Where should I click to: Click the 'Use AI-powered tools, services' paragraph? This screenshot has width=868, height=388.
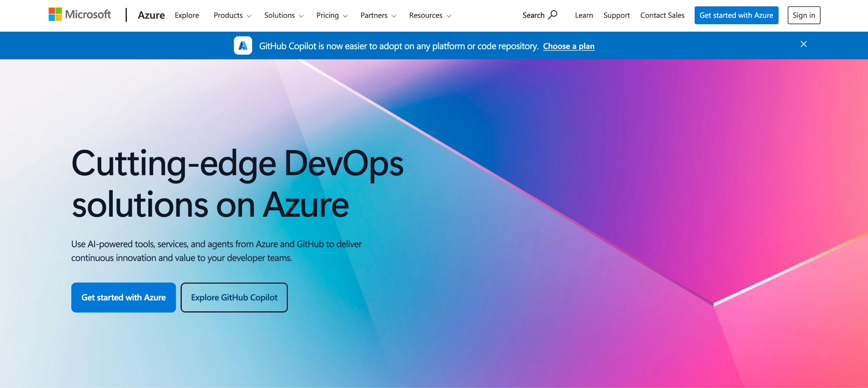217,251
